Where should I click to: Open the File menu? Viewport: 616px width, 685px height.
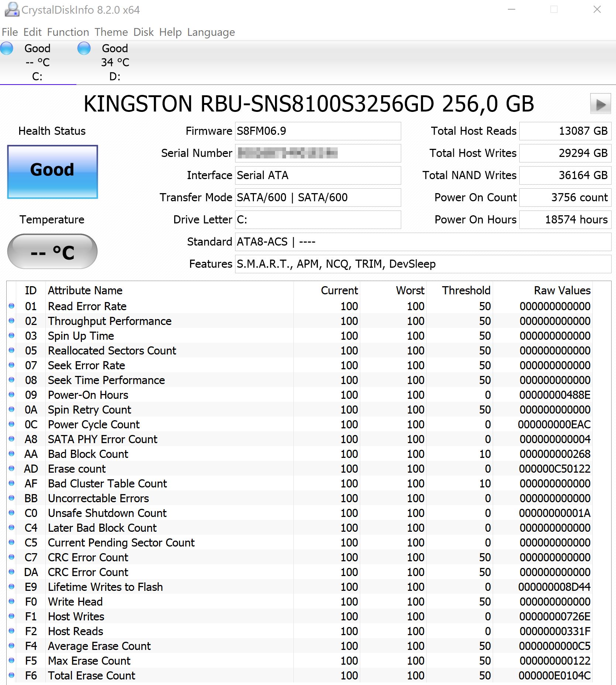pos(10,32)
